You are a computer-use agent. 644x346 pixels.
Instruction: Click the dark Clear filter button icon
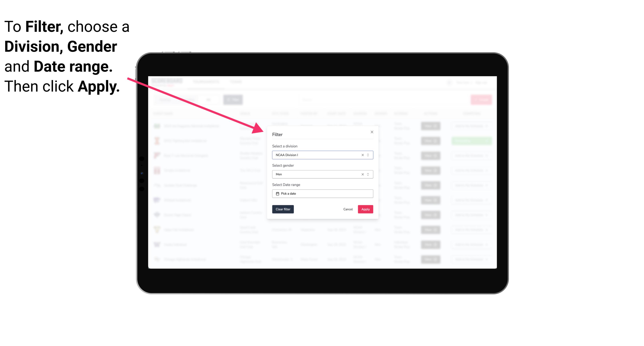(283, 209)
